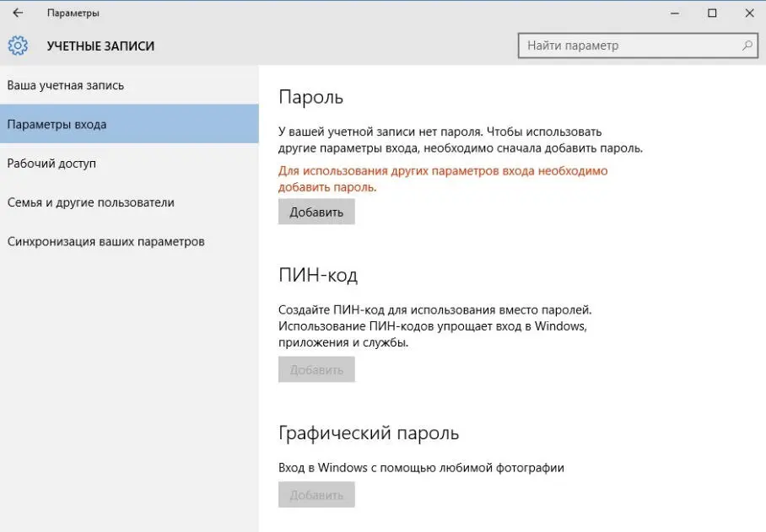The height and width of the screenshot is (532, 766).
Task: Minimize the Параметры window
Action: tap(674, 13)
